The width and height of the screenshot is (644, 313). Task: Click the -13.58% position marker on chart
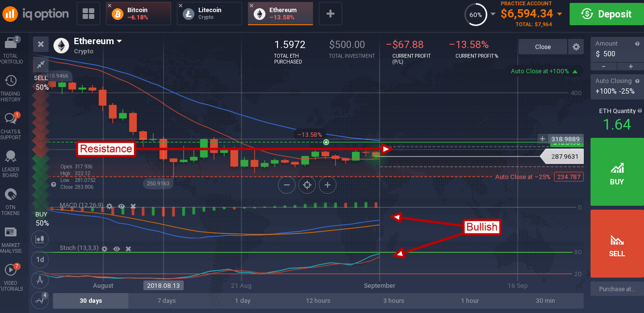pyautogui.click(x=311, y=134)
